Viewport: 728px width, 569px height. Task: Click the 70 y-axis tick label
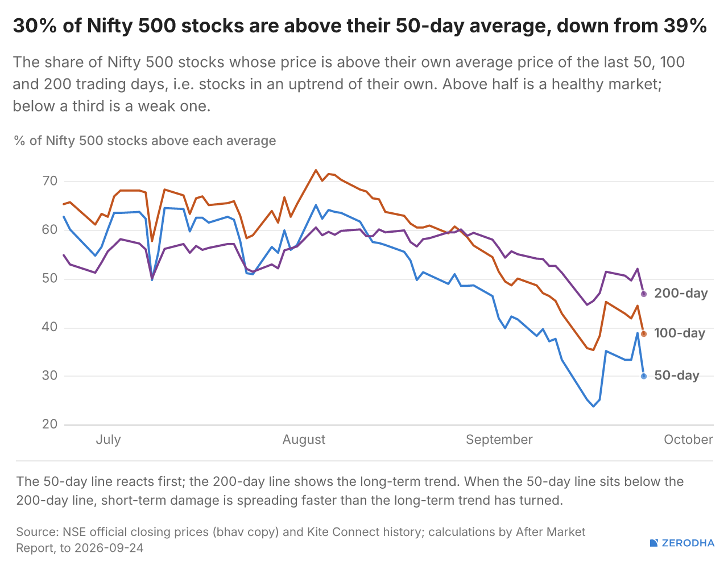tap(50, 181)
